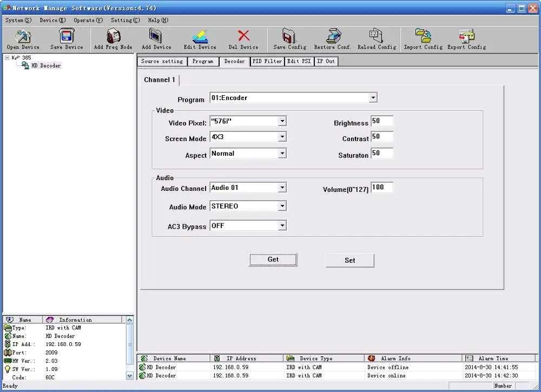This screenshot has height=392, width=541.
Task: Open the Setting menu
Action: (x=124, y=21)
